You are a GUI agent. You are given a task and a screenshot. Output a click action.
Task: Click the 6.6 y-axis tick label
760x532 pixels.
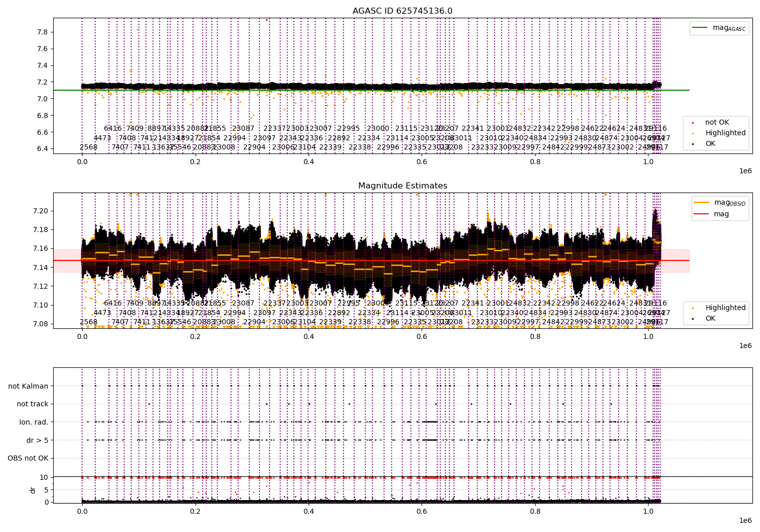[x=43, y=132]
